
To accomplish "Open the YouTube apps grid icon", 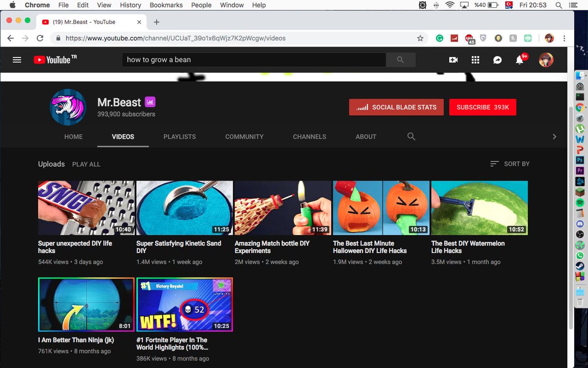I will point(475,60).
